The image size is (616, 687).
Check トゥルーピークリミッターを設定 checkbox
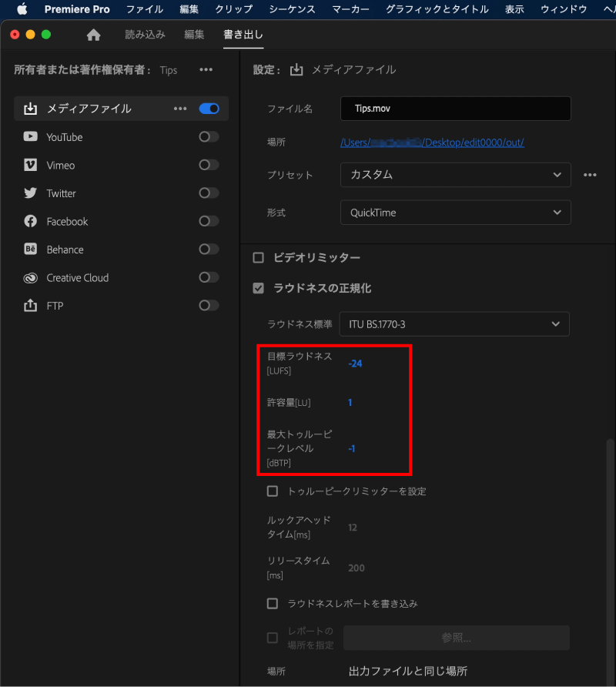[x=273, y=491]
